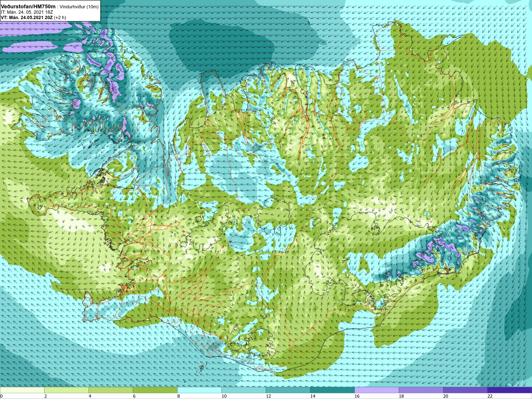This screenshot has height=399, width=532.
Task: Pick the medium purple 18–20 legend swatch
Action: coord(421,390)
